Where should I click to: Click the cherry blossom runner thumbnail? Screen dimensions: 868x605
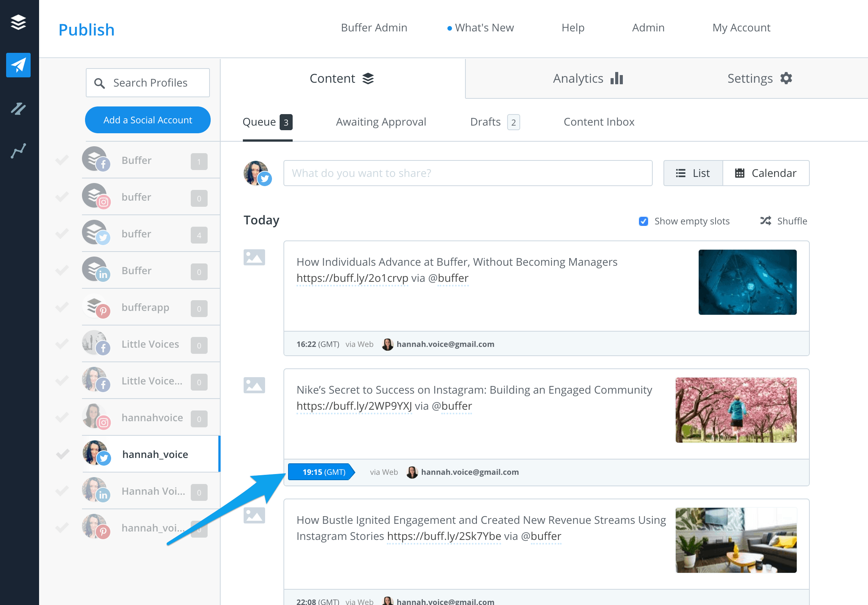pyautogui.click(x=736, y=410)
